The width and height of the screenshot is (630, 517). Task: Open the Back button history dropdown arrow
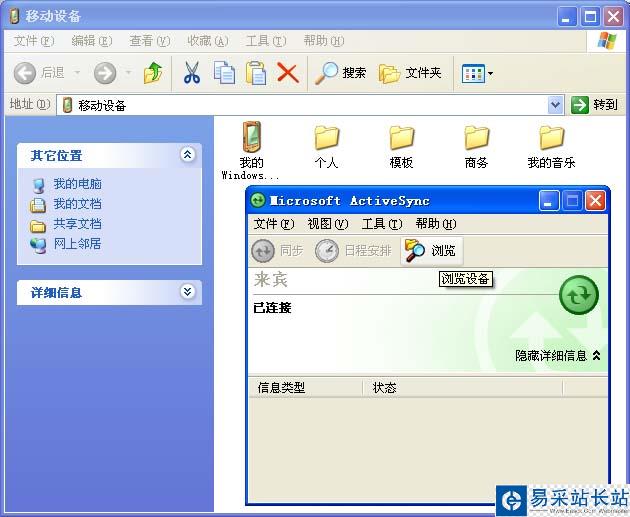click(77, 73)
